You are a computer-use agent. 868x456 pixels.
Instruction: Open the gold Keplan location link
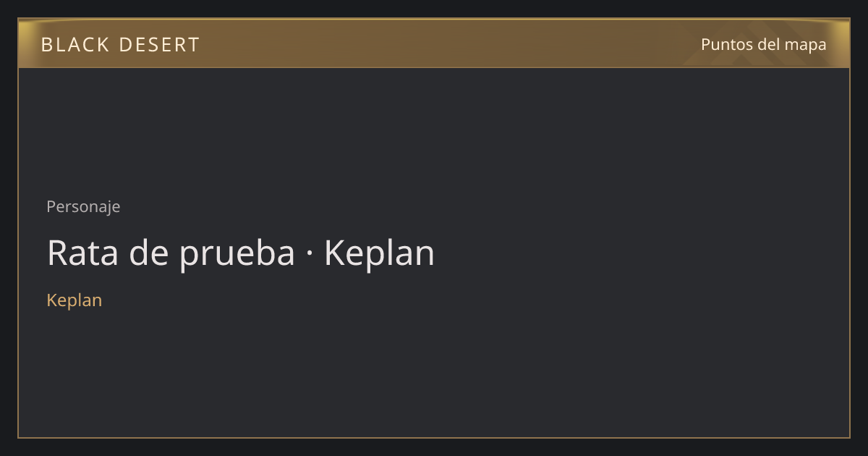(x=74, y=300)
